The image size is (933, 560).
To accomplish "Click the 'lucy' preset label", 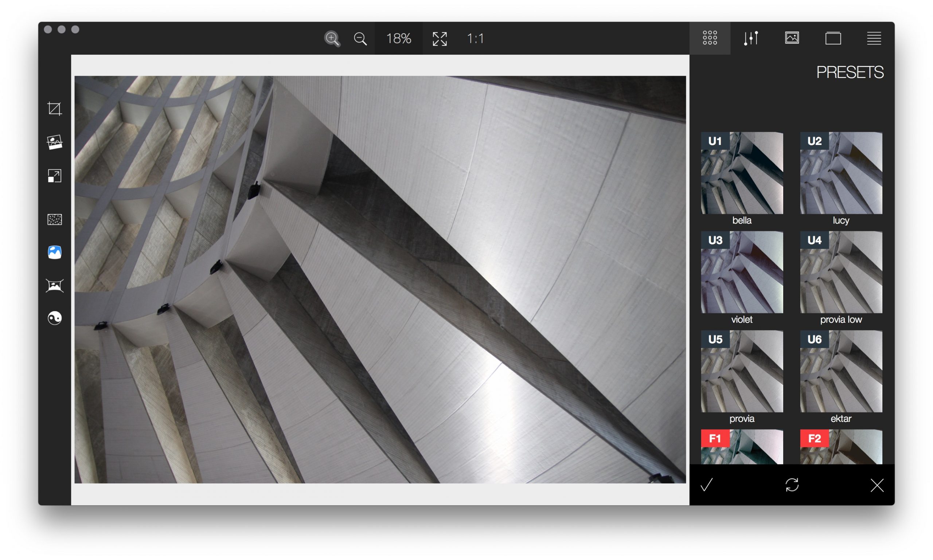I will tap(841, 221).
